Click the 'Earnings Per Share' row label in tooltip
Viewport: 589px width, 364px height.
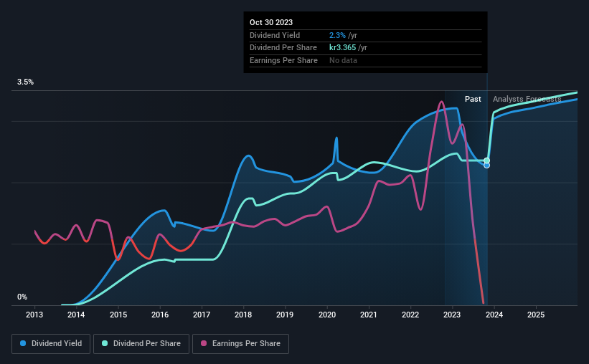pyautogui.click(x=283, y=60)
